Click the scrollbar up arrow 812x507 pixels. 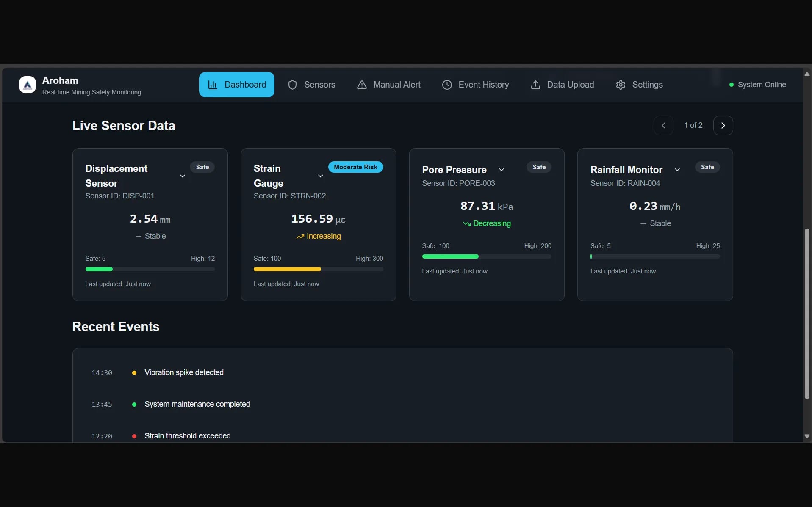[x=807, y=74]
